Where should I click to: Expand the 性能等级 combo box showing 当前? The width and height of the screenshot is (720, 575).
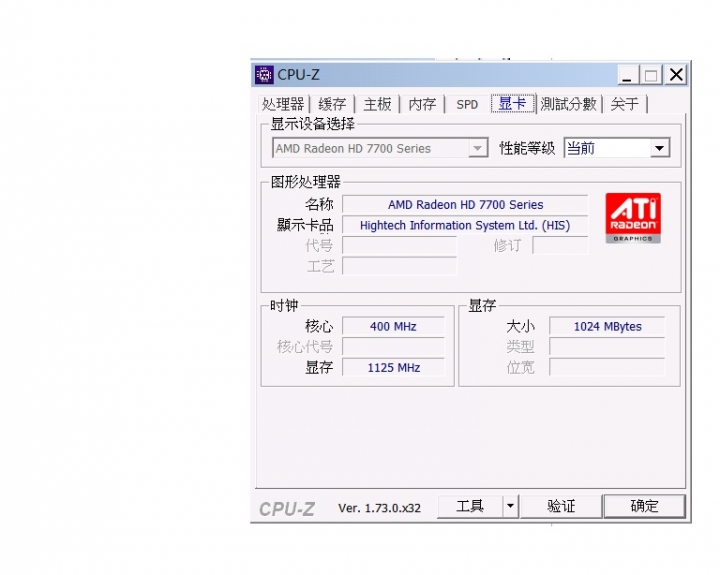[x=617, y=148]
